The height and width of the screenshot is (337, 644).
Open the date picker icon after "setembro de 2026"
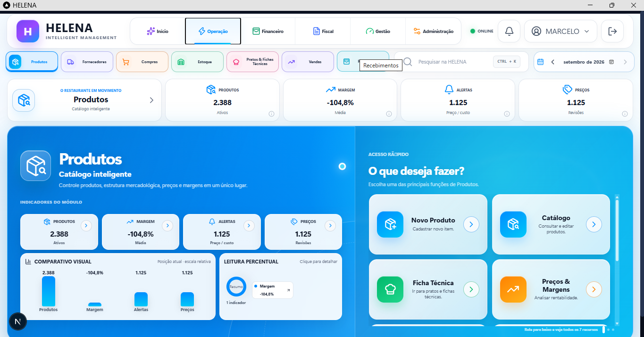coord(611,62)
